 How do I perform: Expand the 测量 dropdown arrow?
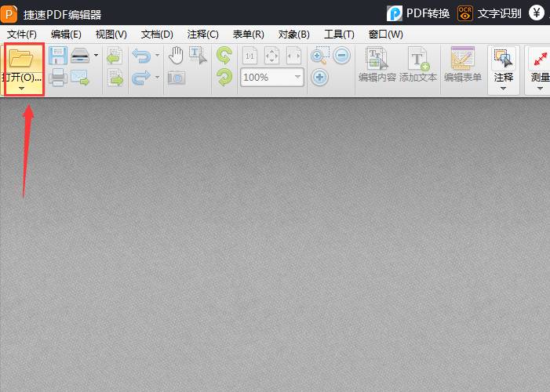pos(540,89)
